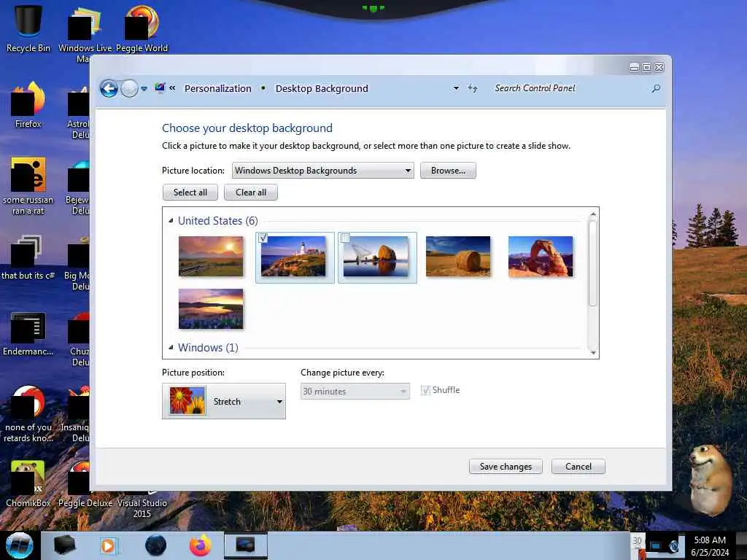Select the hay bale wallpaper thumbnail
Screen dimensions: 747x560
click(458, 256)
